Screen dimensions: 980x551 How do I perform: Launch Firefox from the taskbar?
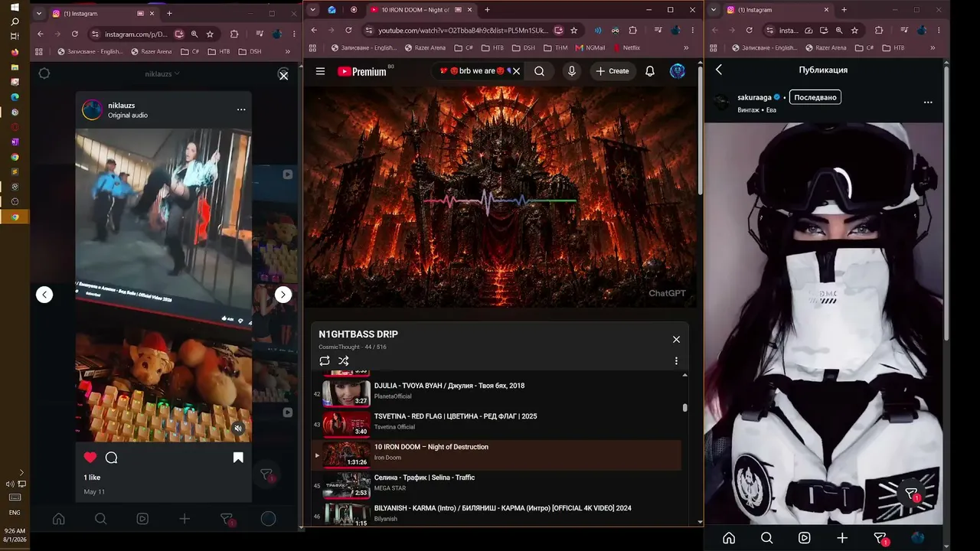point(15,52)
